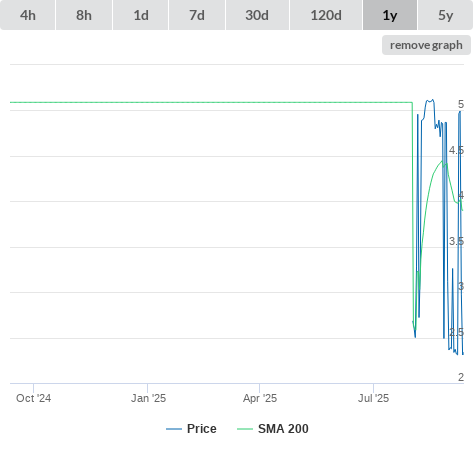This screenshot has height=455, width=474.
Task: Click the flat green SMA line mid-chart
Action: pos(211,102)
